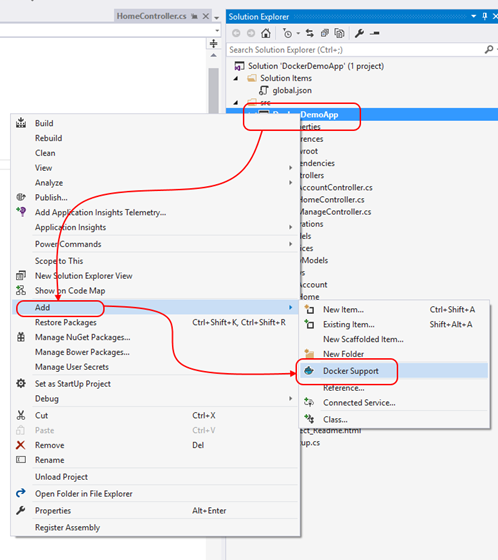Choose Rebuild from the context menu
498x560 pixels.
point(49,138)
